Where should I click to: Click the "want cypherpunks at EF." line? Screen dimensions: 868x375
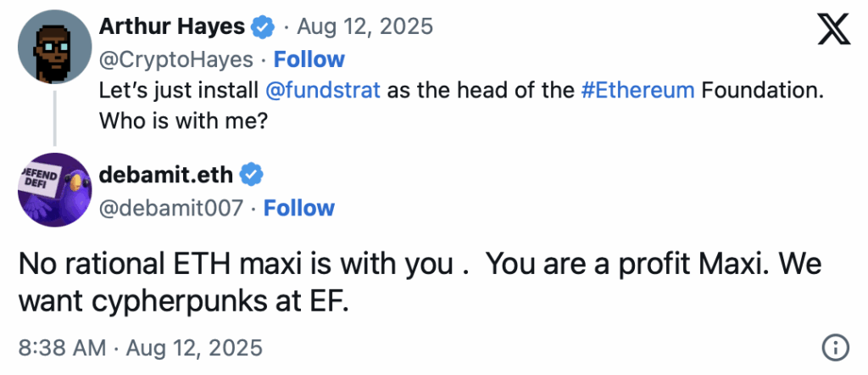point(183,302)
